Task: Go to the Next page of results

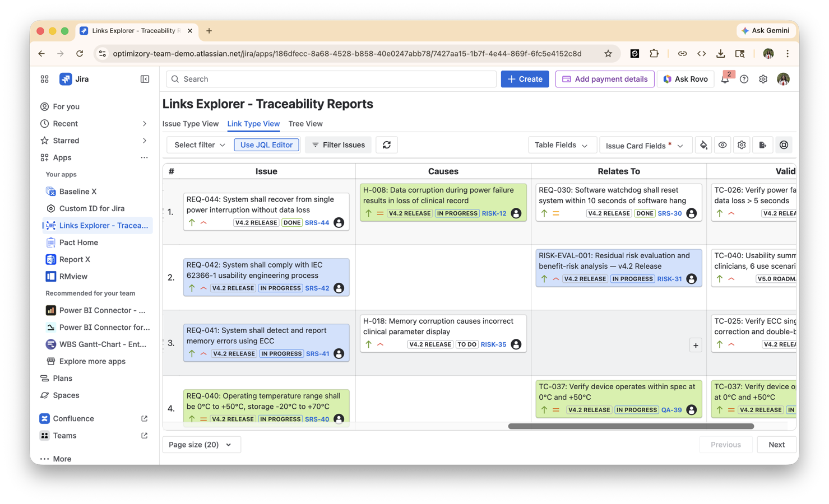Action: click(776, 444)
